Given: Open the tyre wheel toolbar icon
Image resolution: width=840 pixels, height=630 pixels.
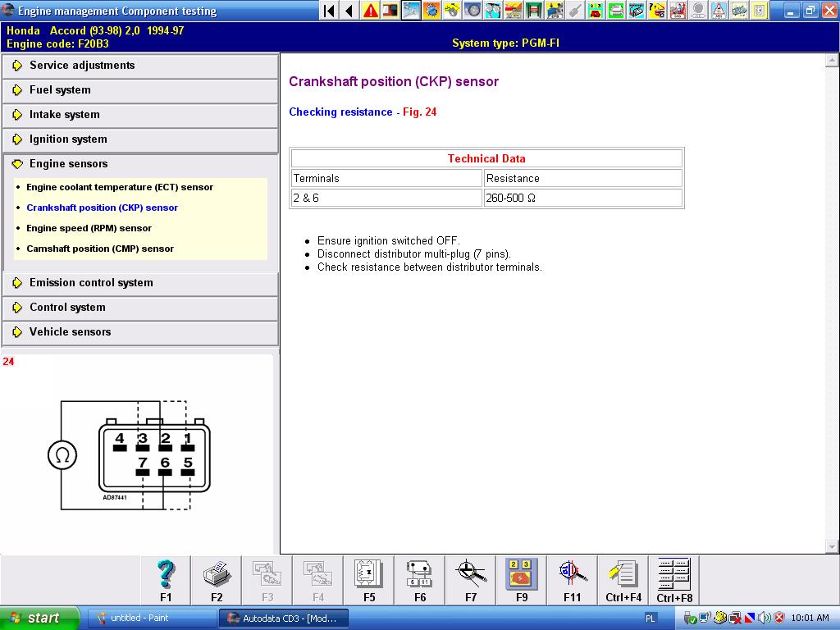Looking at the screenshot, I should [x=472, y=10].
